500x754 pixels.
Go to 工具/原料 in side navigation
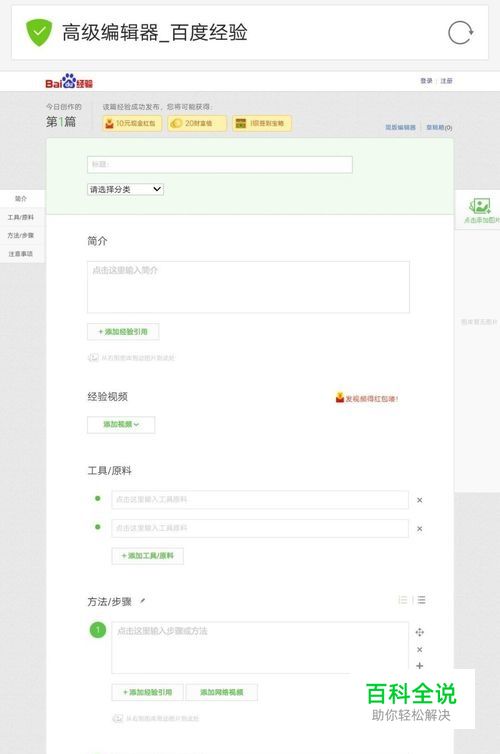tap(22, 217)
